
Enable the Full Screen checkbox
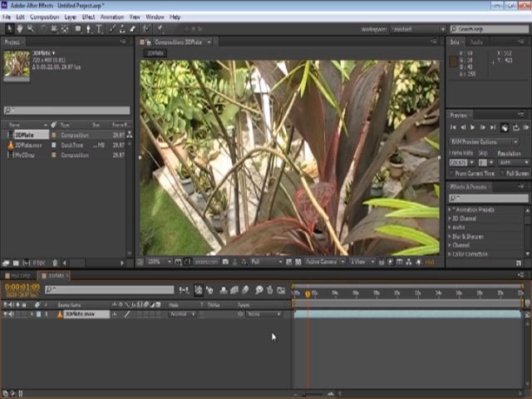click(x=502, y=174)
